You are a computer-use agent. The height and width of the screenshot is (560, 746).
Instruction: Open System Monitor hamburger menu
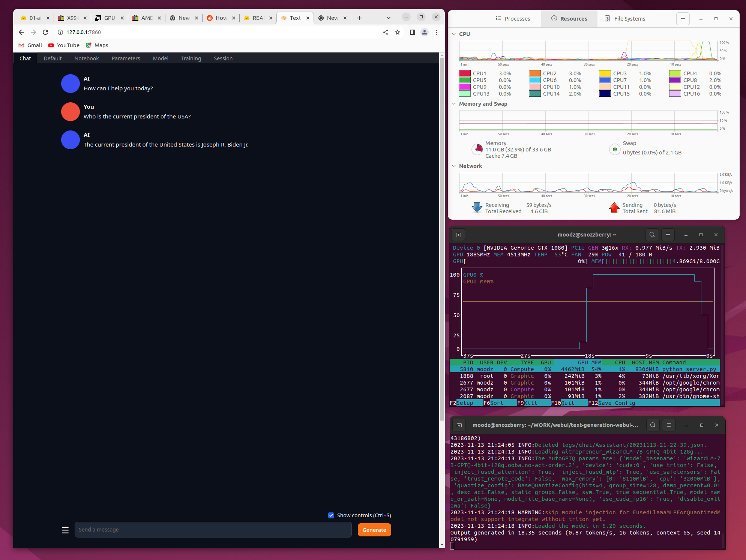point(683,19)
